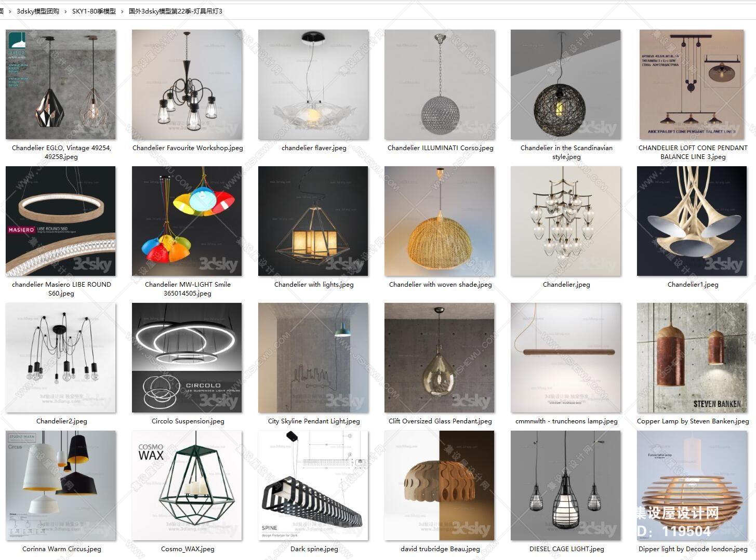This screenshot has height=560, width=756.
Task: Select Chandelier in the Scandinavian style image
Action: tap(566, 85)
